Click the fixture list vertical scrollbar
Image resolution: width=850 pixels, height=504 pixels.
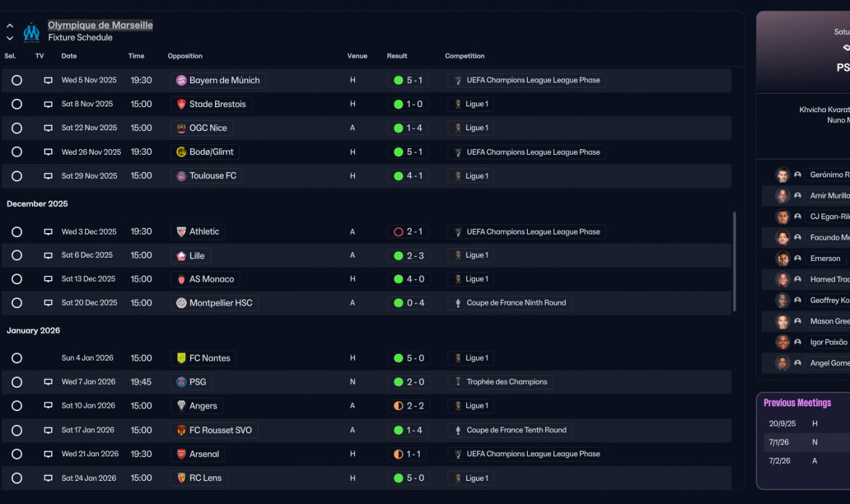click(734, 262)
